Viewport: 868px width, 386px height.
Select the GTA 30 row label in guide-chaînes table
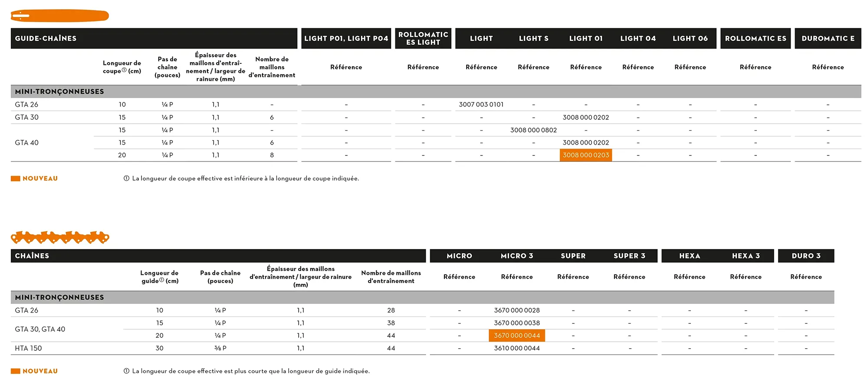26,117
